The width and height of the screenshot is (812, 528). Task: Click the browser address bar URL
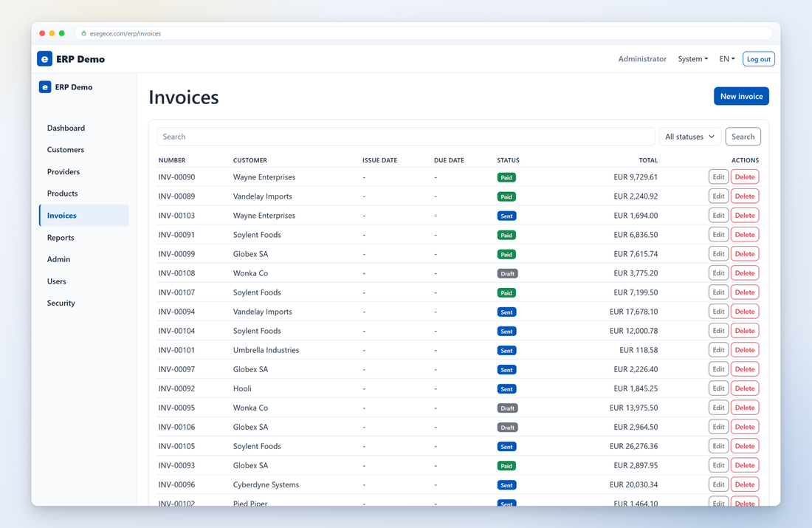tap(125, 34)
